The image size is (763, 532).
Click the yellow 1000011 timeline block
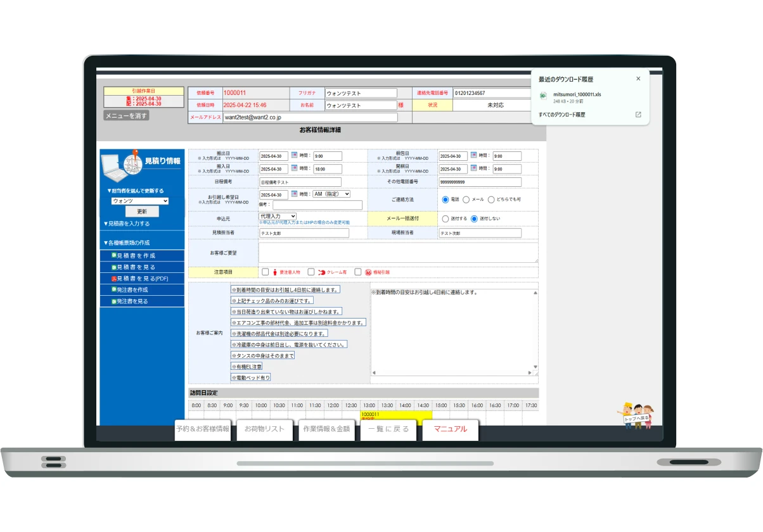(395, 415)
